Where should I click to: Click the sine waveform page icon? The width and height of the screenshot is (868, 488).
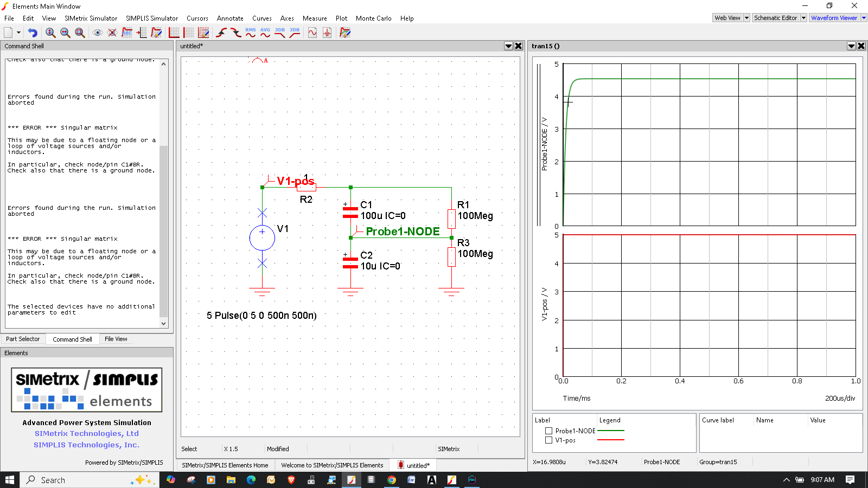[x=312, y=33]
